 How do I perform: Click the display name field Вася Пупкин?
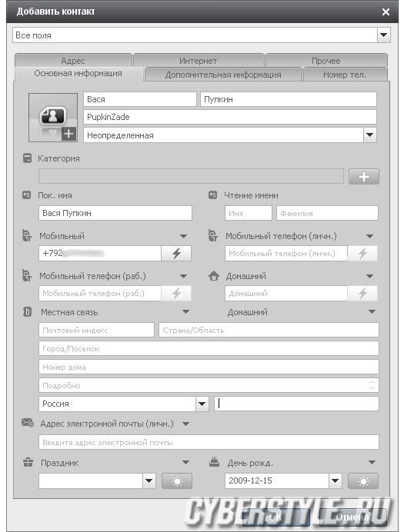115,213
